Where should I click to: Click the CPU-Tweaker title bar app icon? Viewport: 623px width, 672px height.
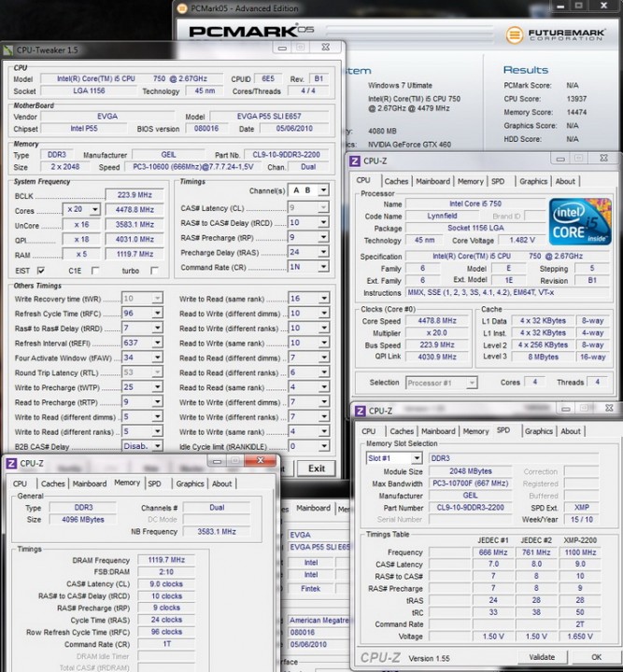(7, 50)
